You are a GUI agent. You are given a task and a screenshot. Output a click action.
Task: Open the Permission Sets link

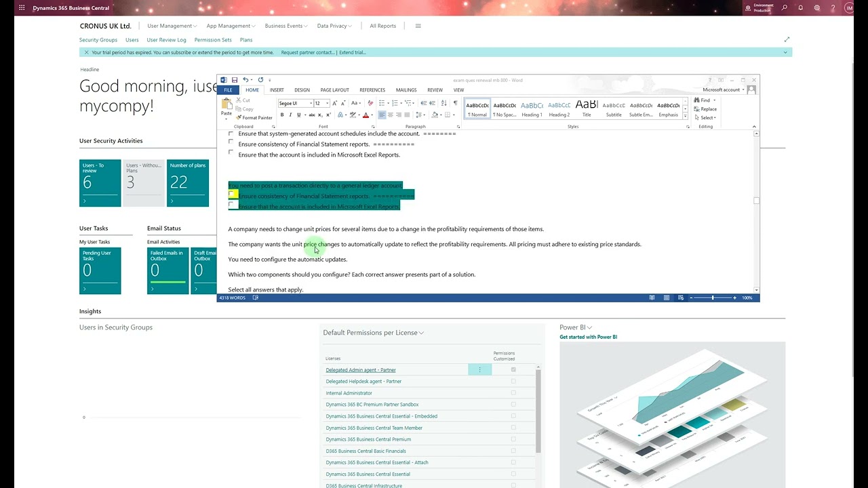(x=213, y=40)
